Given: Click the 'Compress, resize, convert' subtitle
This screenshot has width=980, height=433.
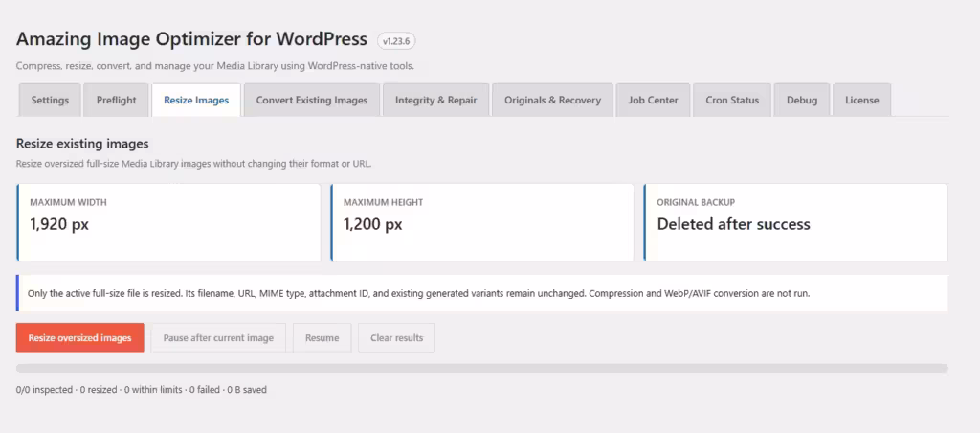Looking at the screenshot, I should [x=215, y=66].
